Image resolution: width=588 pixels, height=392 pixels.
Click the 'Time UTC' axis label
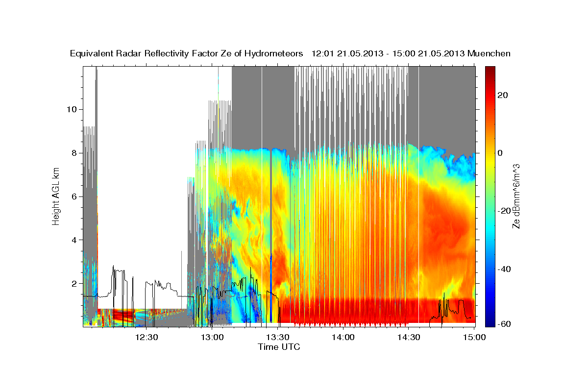(x=279, y=347)
